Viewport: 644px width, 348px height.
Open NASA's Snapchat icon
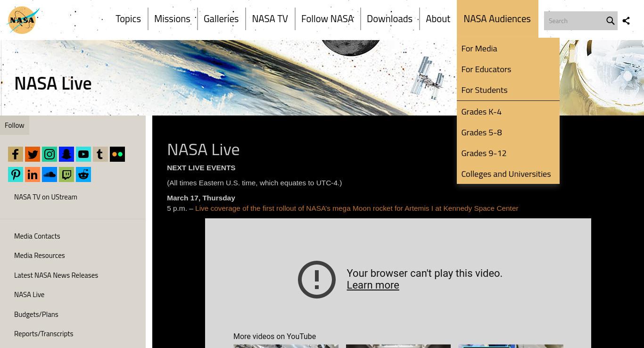coord(66,154)
